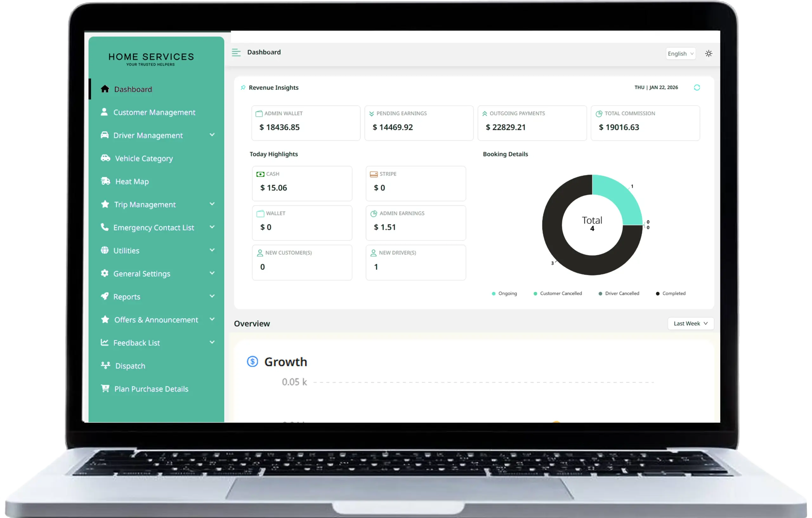
Task: Open the hamburger menu beside Dashboard
Action: (236, 53)
